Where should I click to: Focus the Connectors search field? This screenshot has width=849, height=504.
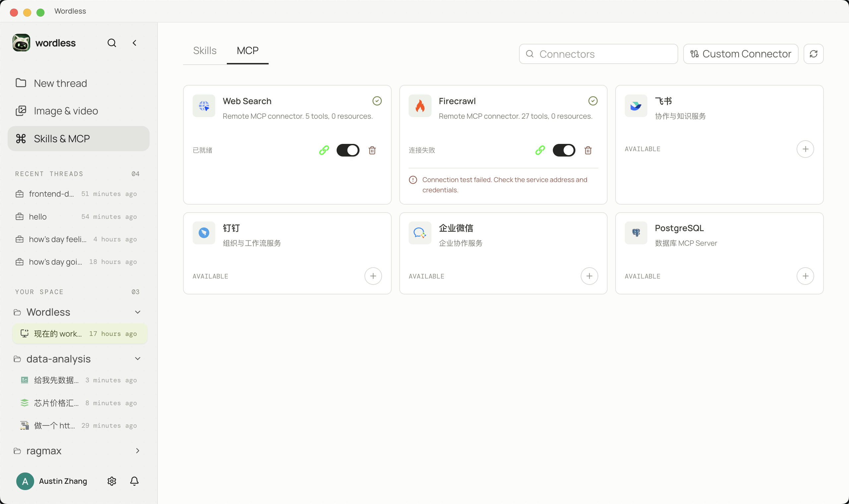pyautogui.click(x=598, y=54)
